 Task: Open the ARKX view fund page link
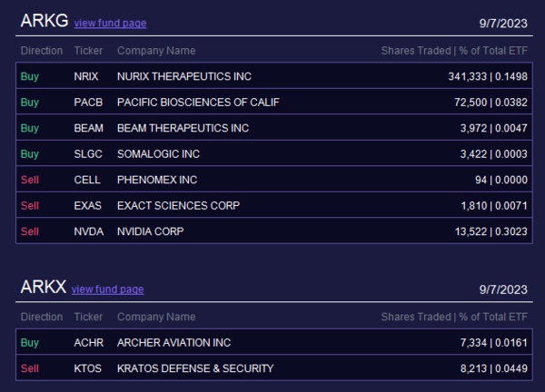click(x=108, y=289)
